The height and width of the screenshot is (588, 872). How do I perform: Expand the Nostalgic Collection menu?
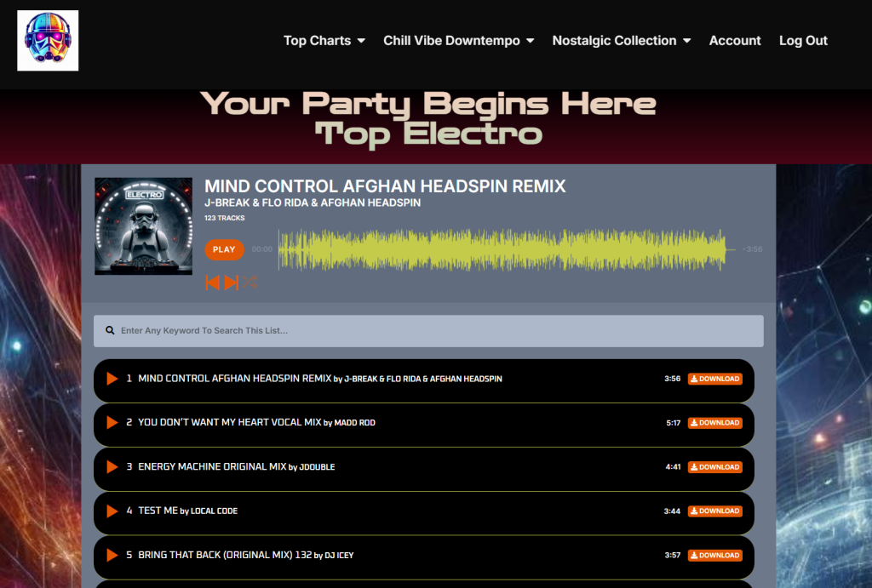pos(621,41)
